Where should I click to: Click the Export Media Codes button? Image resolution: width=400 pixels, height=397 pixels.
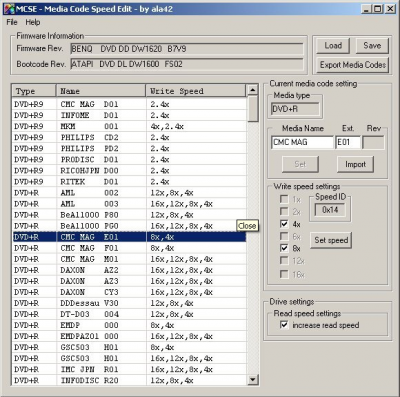[x=353, y=65]
